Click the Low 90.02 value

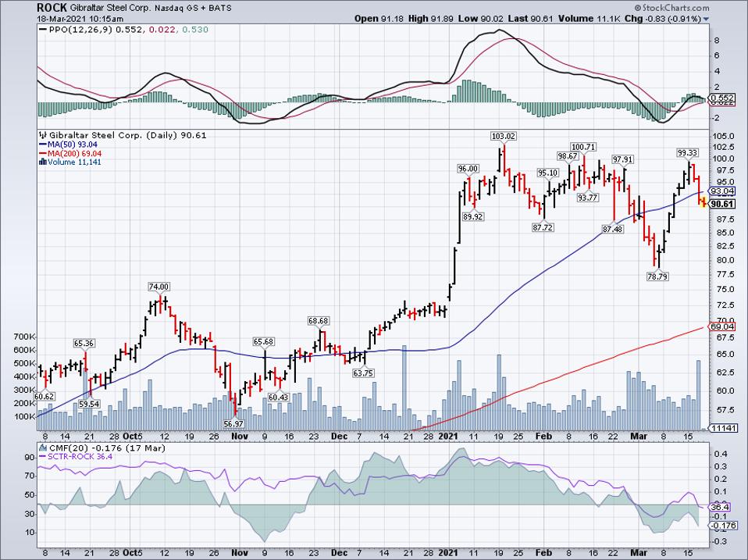click(x=480, y=19)
